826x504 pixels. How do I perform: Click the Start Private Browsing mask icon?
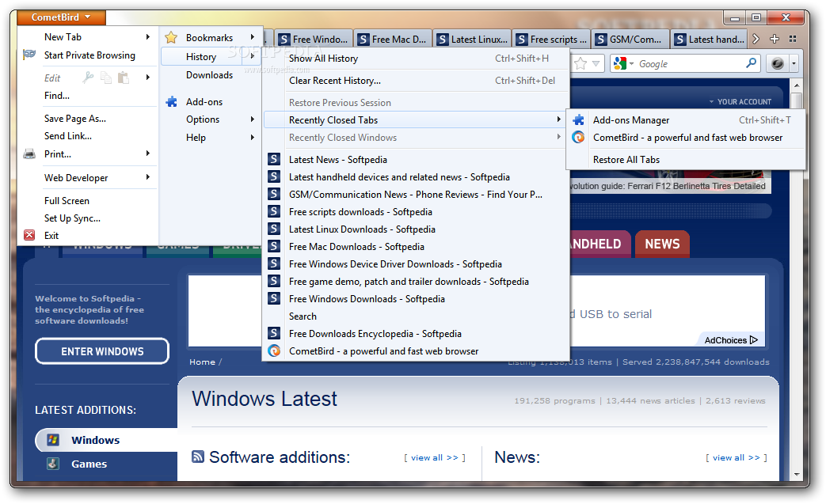(x=29, y=54)
